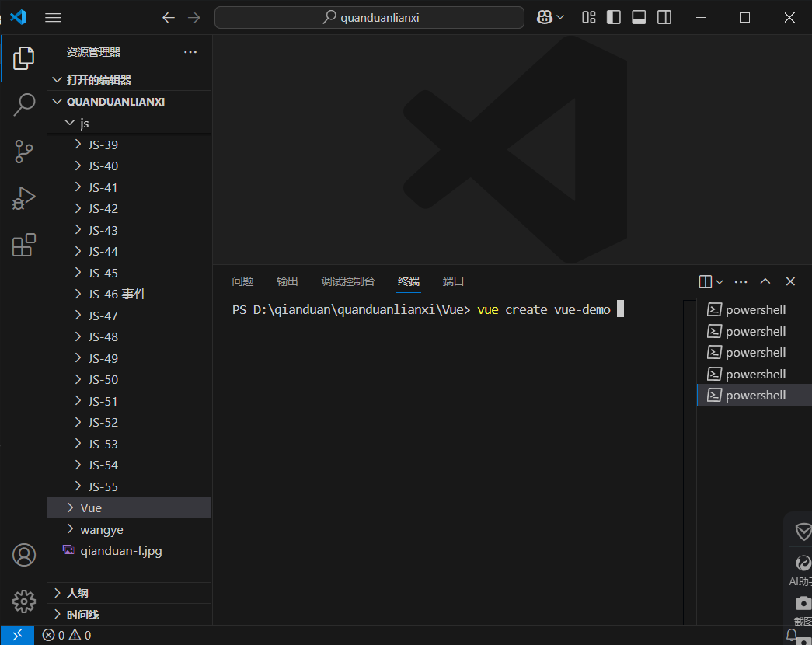Expand the 大纲 section
This screenshot has height=645, width=812.
[130, 593]
